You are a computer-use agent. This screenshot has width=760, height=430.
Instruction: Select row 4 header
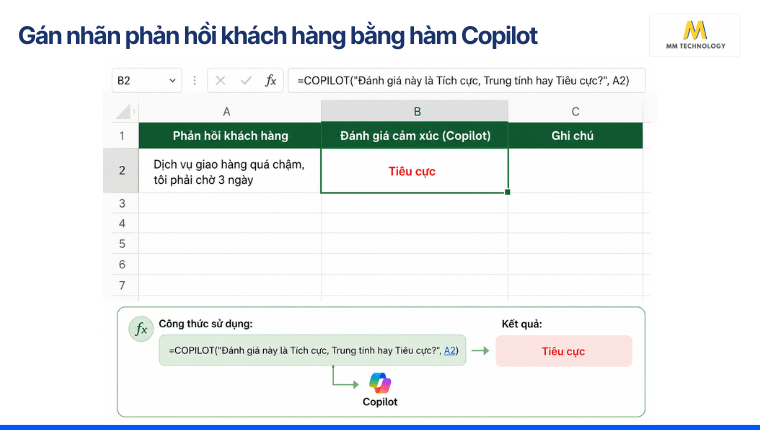[x=121, y=223]
